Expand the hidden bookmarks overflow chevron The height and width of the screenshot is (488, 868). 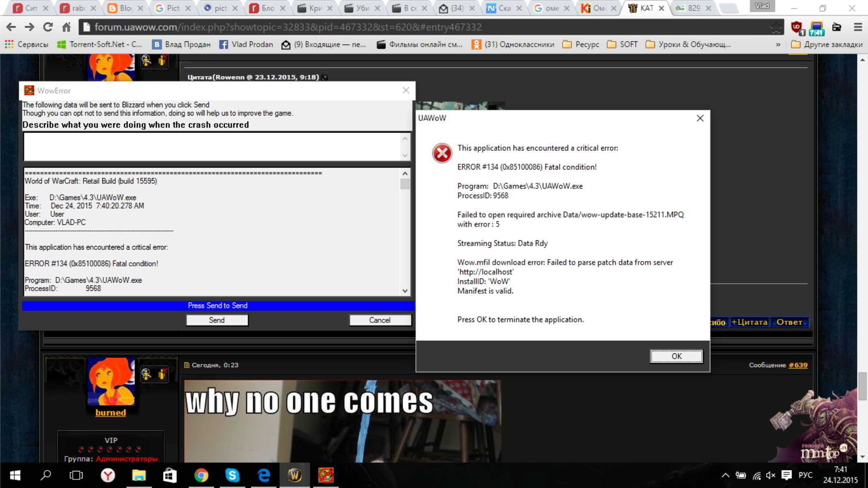coord(778,45)
